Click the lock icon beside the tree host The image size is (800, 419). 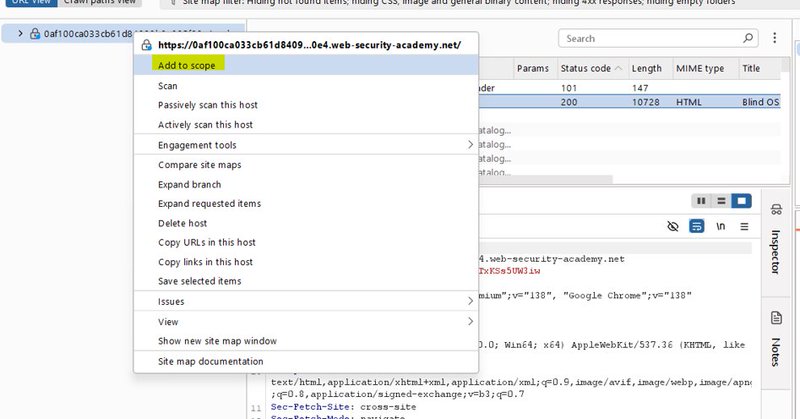[x=35, y=34]
